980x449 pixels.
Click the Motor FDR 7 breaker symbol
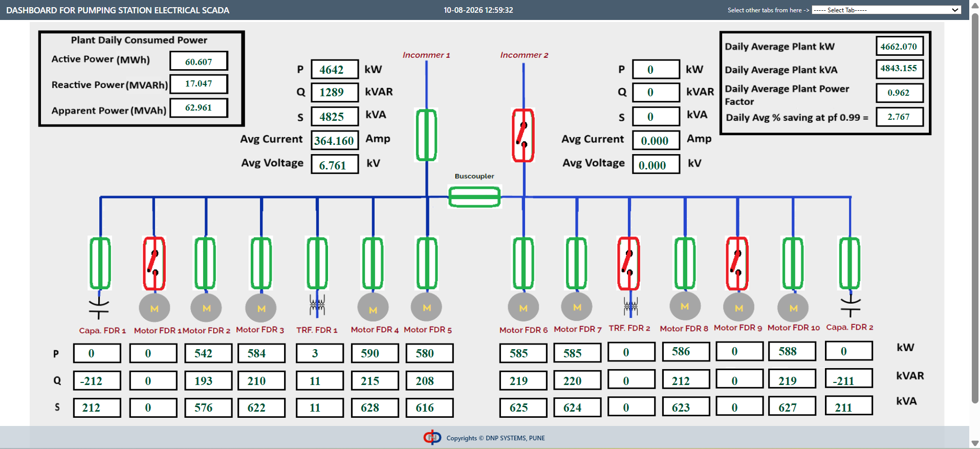[x=576, y=263]
